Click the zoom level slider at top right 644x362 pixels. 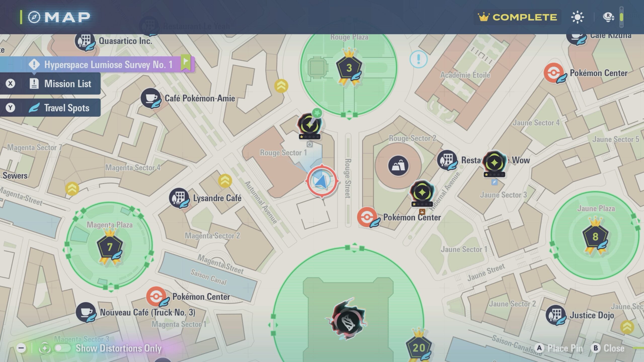[621, 17]
